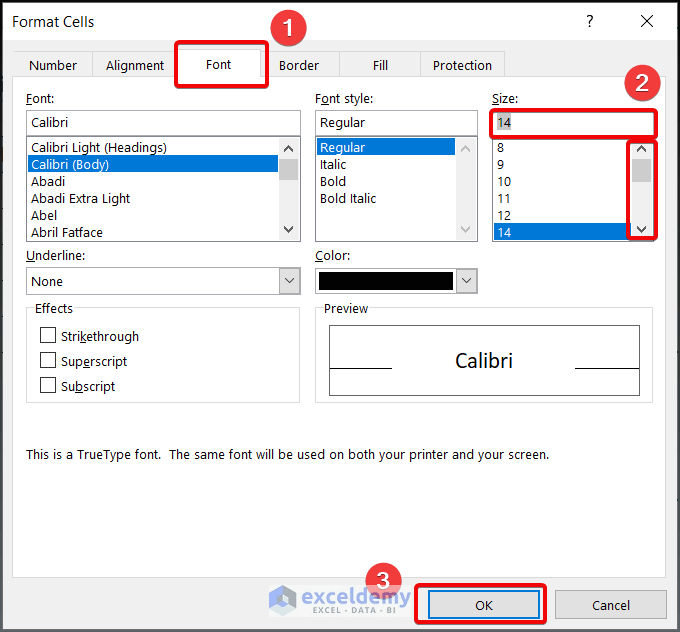The width and height of the screenshot is (680, 632).
Task: Open the Border tab
Action: coord(299,65)
